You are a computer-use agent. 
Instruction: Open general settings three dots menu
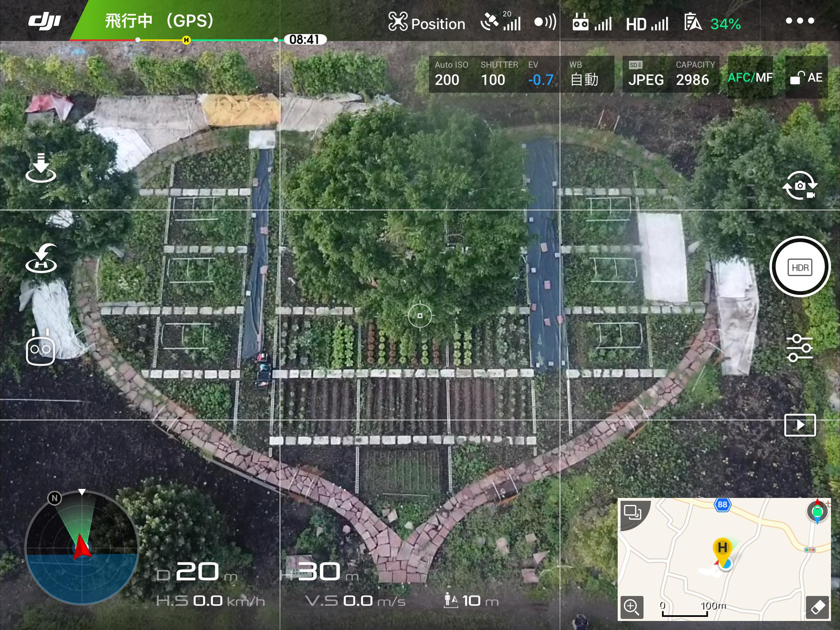[799, 21]
